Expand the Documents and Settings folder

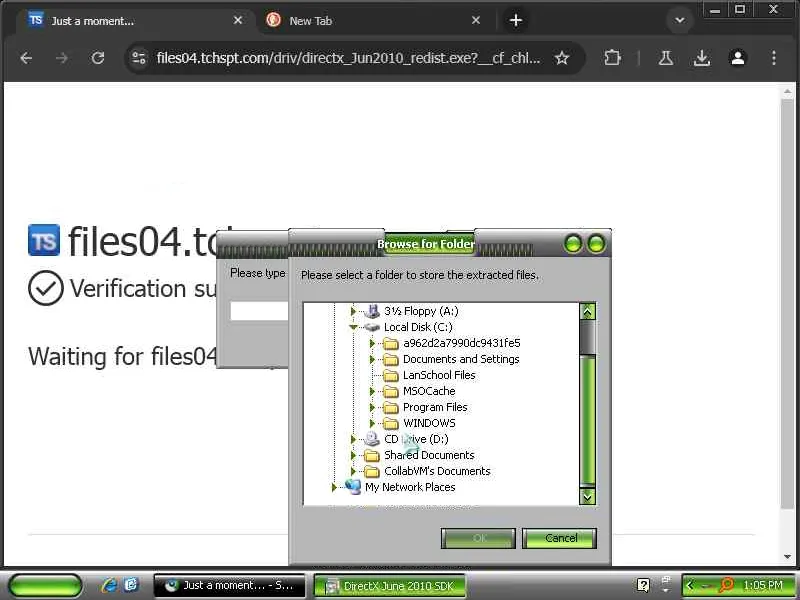(372, 359)
